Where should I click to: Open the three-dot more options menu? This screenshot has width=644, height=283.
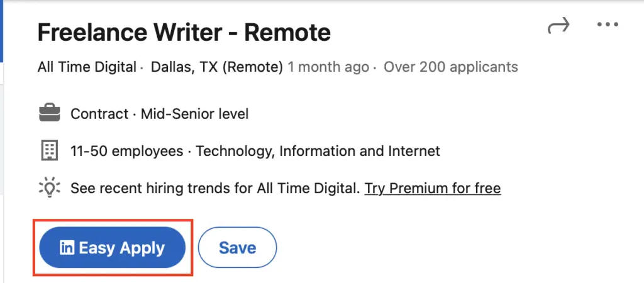[608, 25]
